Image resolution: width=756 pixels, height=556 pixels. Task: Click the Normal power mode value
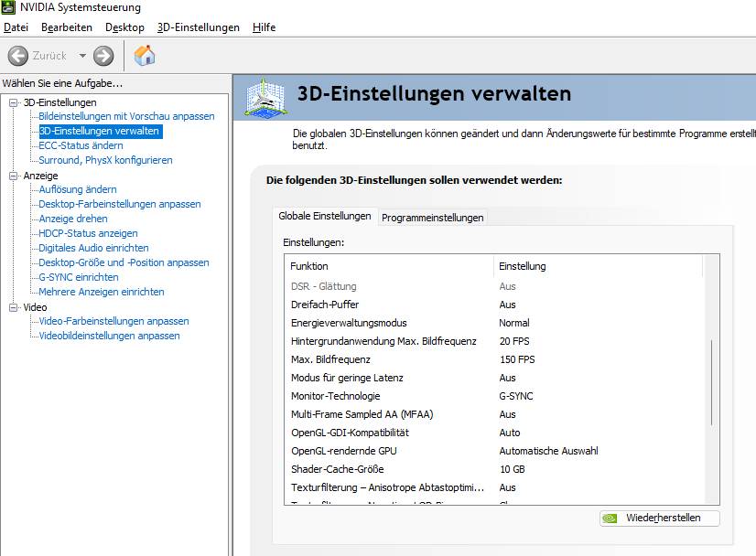(514, 323)
